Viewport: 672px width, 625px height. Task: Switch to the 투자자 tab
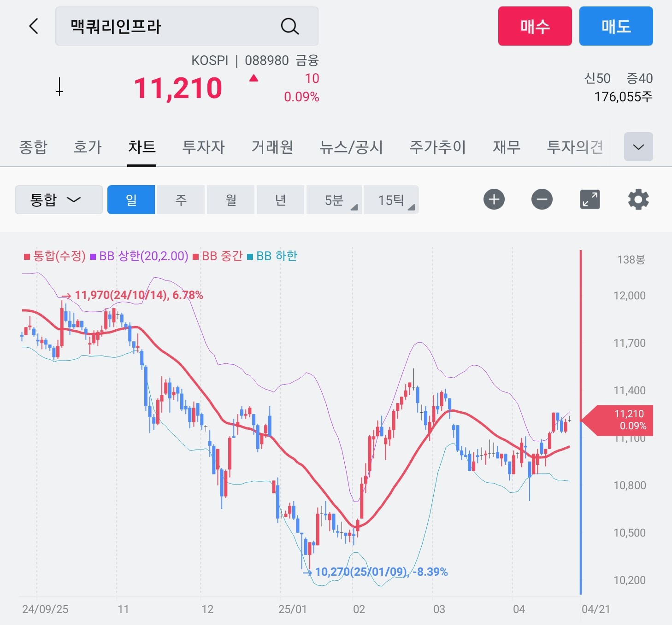click(203, 147)
